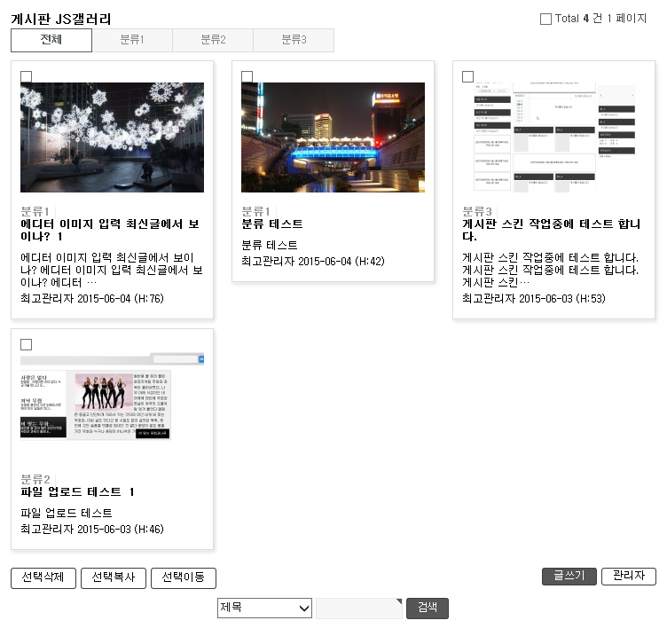Switch to the 분류1 tab
Viewport: 667px width, 644px height.
point(132,40)
